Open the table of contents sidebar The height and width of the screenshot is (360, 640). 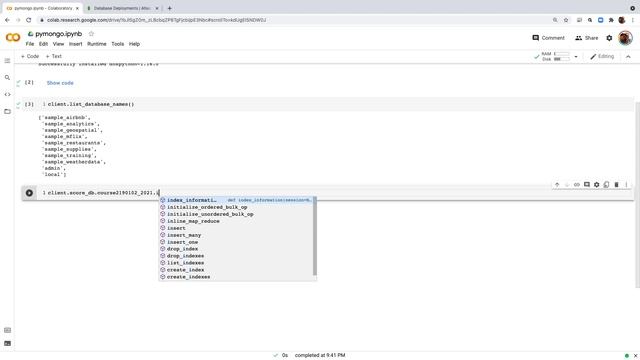coord(7,61)
